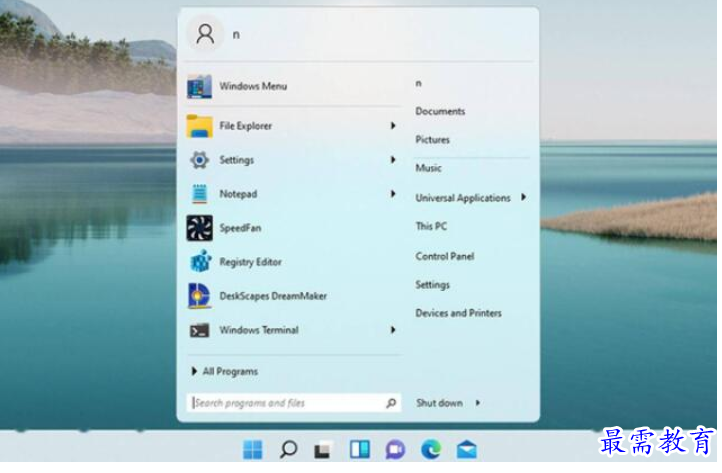722x473 pixels.
Task: Click the Windows Menu icon
Action: [x=199, y=86]
